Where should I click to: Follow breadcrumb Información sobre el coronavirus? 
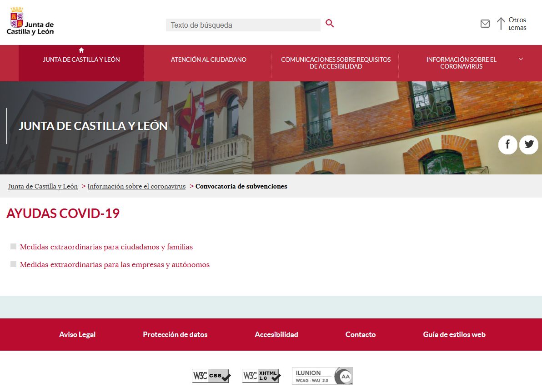point(136,186)
